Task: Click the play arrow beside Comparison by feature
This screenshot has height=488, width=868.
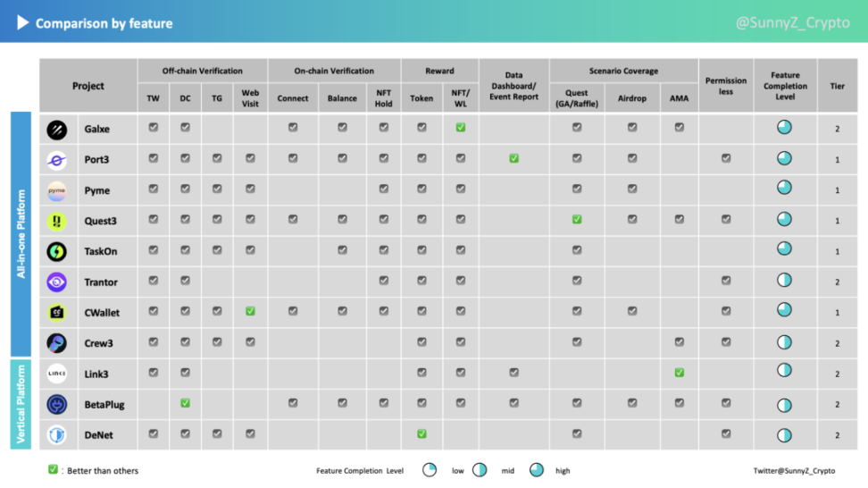Action: tap(23, 23)
